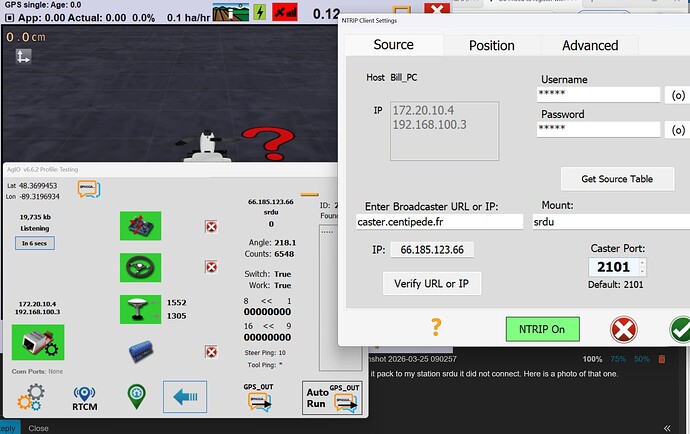This screenshot has width=690, height=434.
Task: Click the green lightning bolt icon
Action: [x=260, y=12]
